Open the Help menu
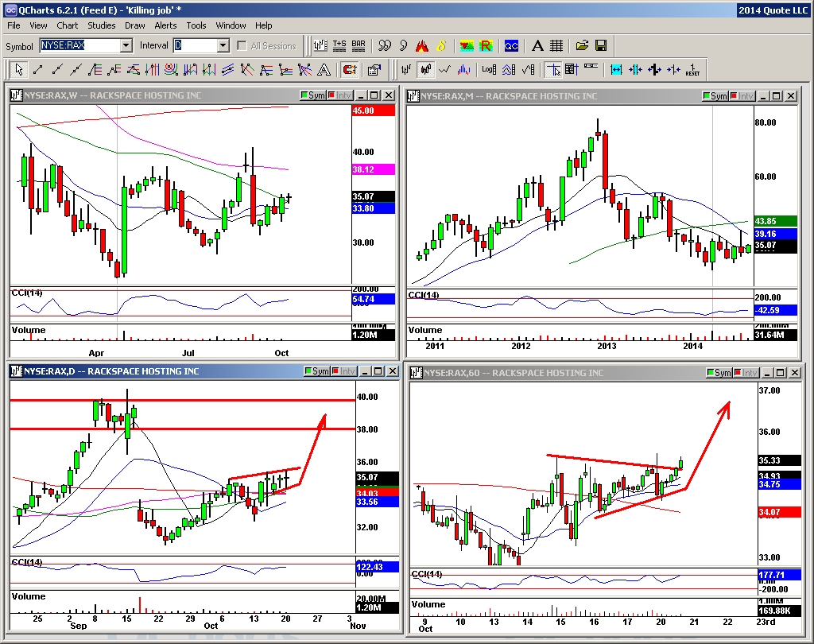Image resolution: width=814 pixels, height=644 pixels. pyautogui.click(x=263, y=25)
